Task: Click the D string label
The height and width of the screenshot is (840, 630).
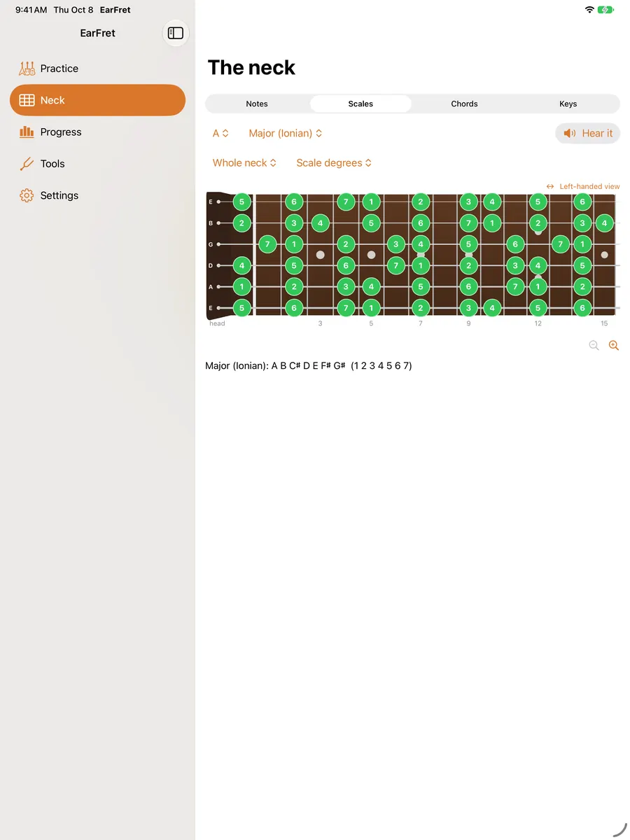Action: 211,265
